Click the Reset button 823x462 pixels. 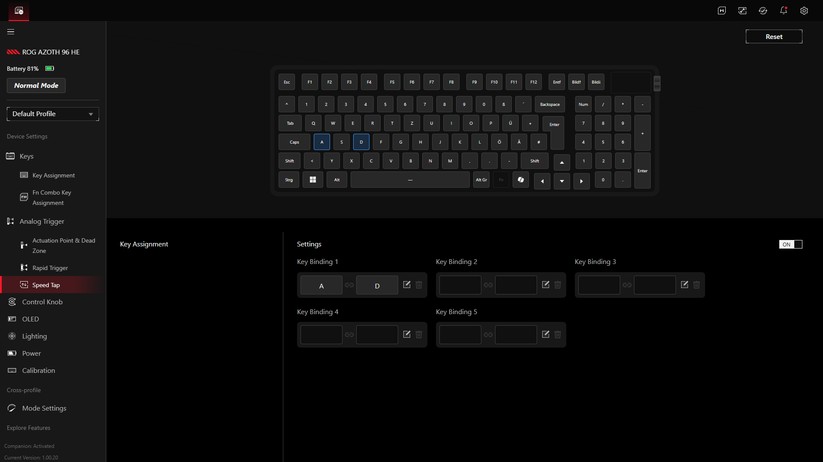pos(773,36)
